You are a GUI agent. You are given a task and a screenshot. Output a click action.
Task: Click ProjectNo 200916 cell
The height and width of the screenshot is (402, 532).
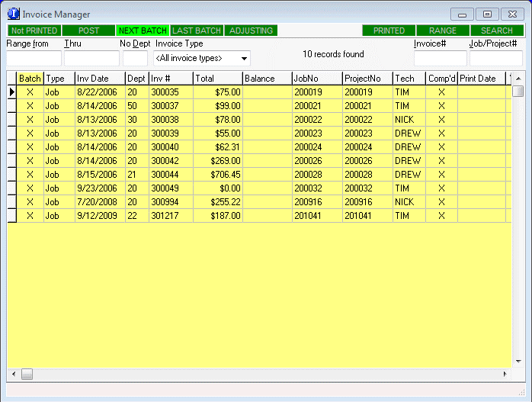367,202
